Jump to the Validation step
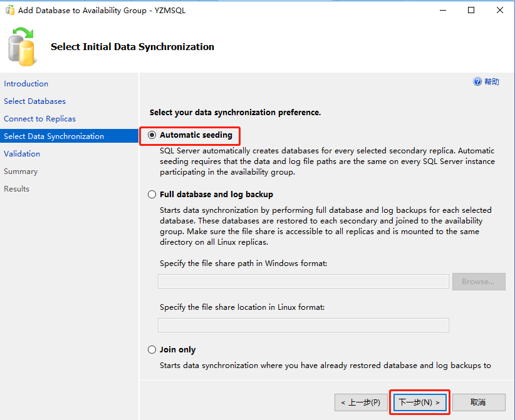This screenshot has width=515, height=420. coord(22,154)
